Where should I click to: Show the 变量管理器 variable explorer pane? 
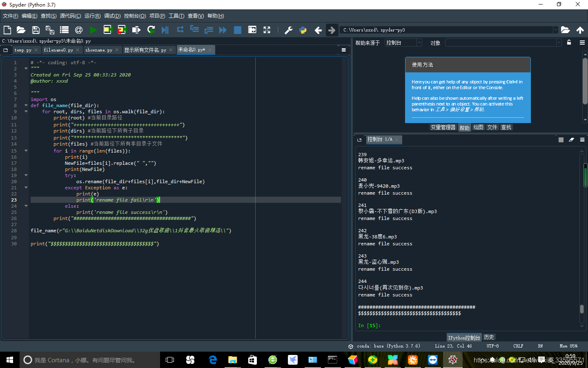click(x=443, y=127)
